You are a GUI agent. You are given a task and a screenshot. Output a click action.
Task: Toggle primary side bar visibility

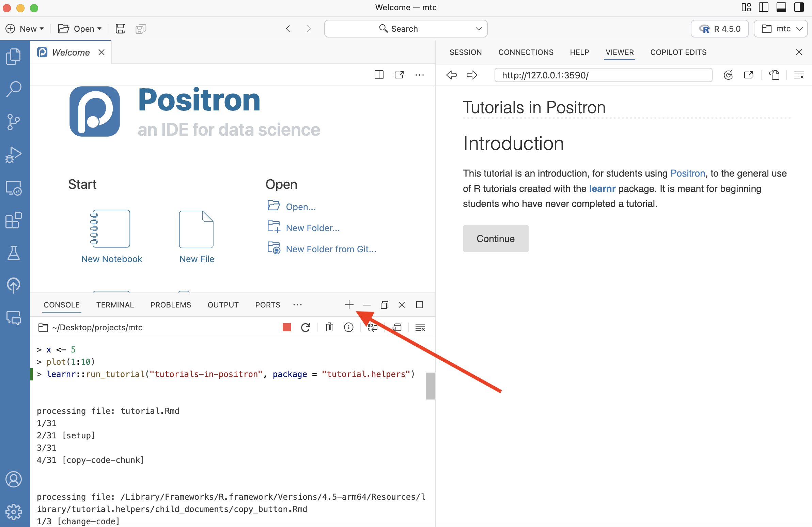pyautogui.click(x=764, y=7)
